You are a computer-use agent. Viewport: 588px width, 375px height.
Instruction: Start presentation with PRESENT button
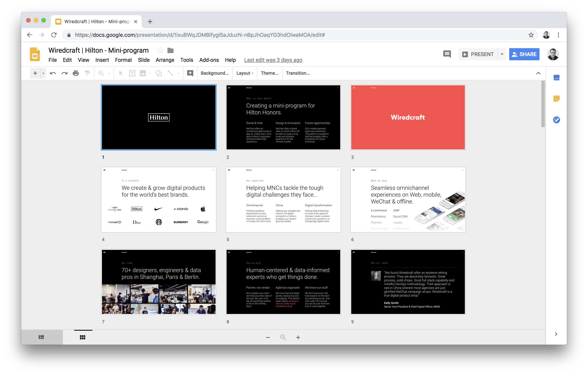[x=478, y=54]
